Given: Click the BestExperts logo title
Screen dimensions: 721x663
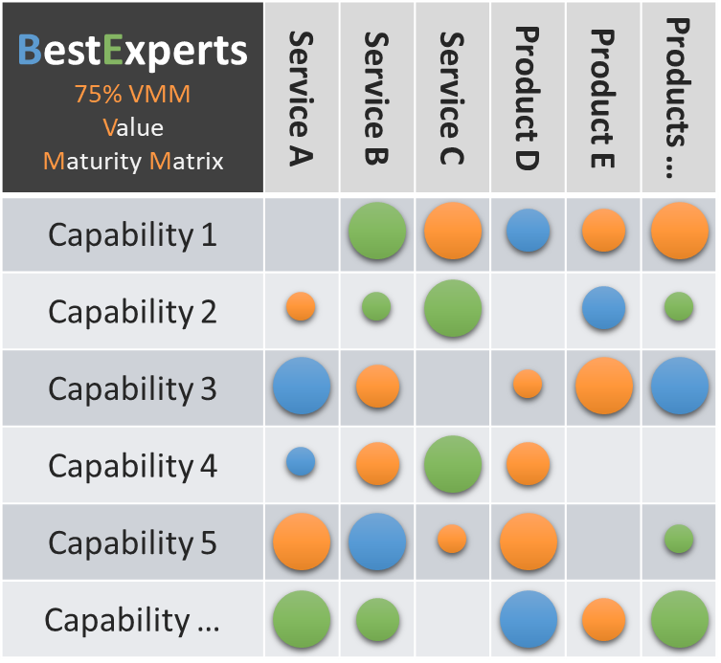Looking at the screenshot, I should pyautogui.click(x=133, y=51).
